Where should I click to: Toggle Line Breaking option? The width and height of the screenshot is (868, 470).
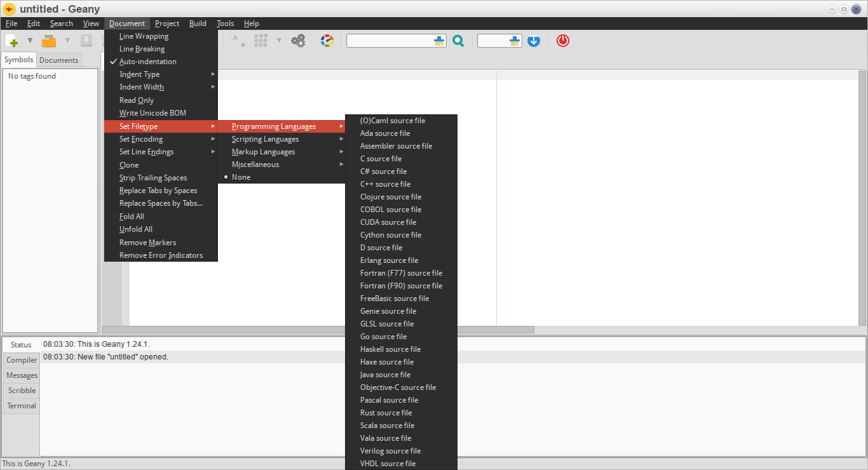click(161, 49)
